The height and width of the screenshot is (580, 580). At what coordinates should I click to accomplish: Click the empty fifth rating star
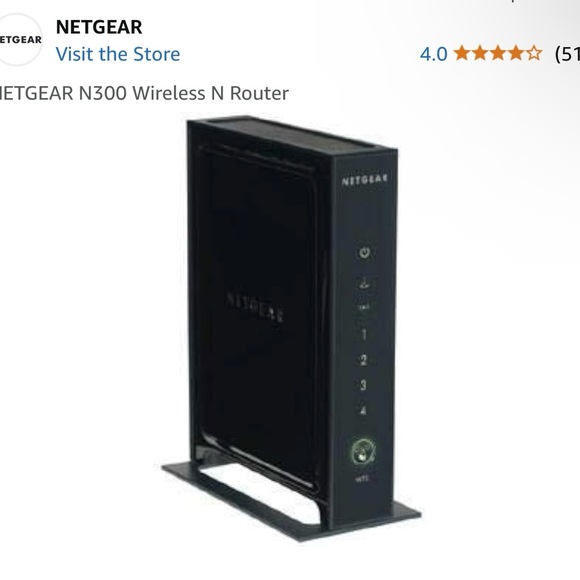point(533,53)
